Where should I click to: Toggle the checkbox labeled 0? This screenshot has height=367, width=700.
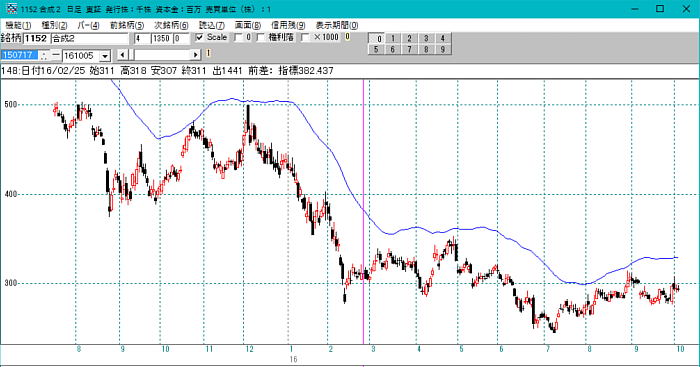238,38
